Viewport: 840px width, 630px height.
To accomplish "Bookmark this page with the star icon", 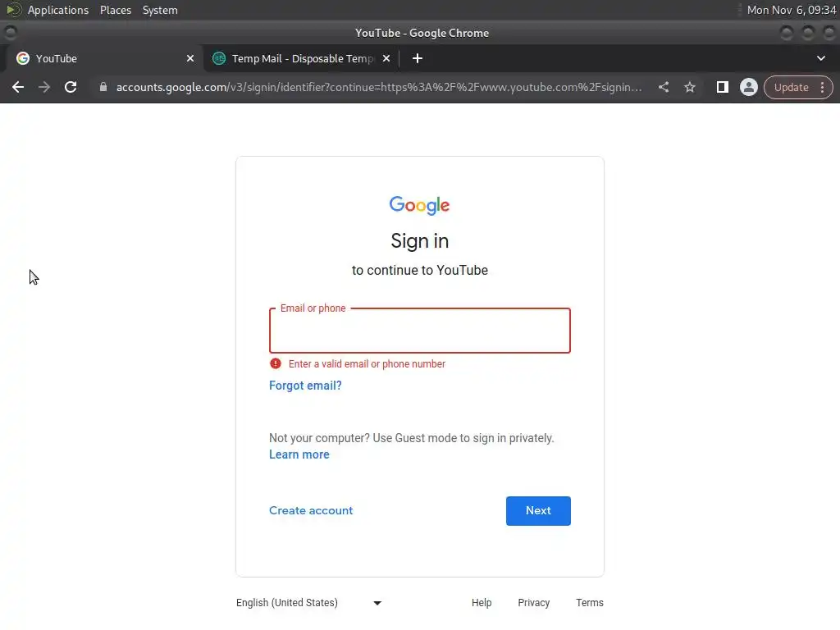I will (690, 87).
